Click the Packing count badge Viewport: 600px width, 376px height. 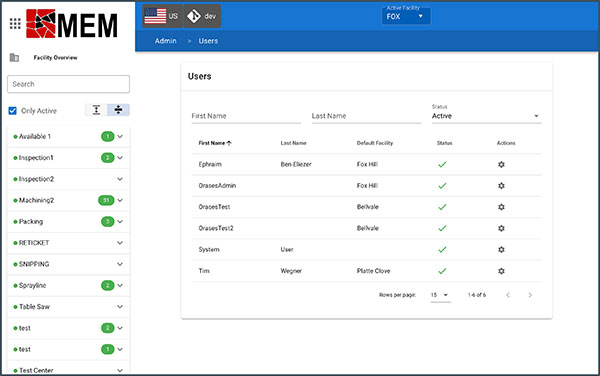(108, 221)
